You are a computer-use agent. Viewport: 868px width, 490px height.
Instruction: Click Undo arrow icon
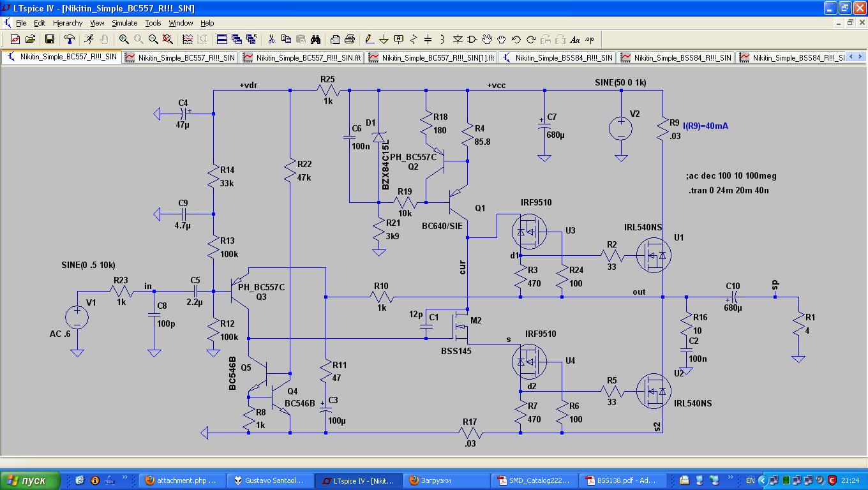pos(516,40)
